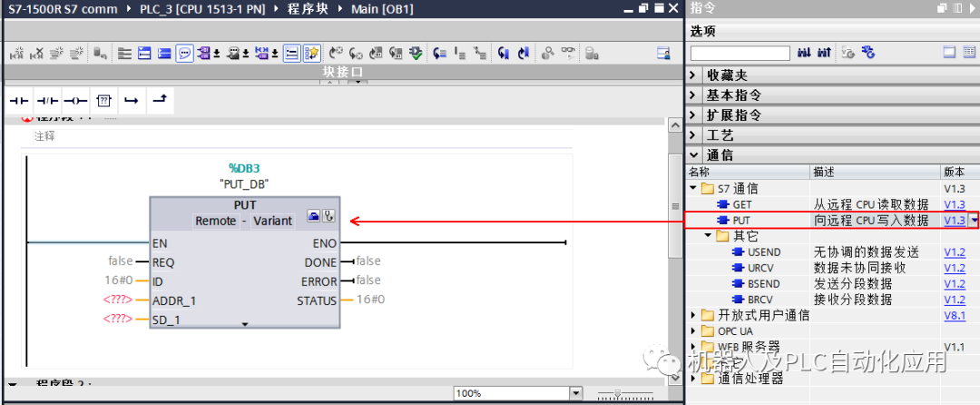Click the editor vertical scrollbar up arrow

(x=675, y=125)
